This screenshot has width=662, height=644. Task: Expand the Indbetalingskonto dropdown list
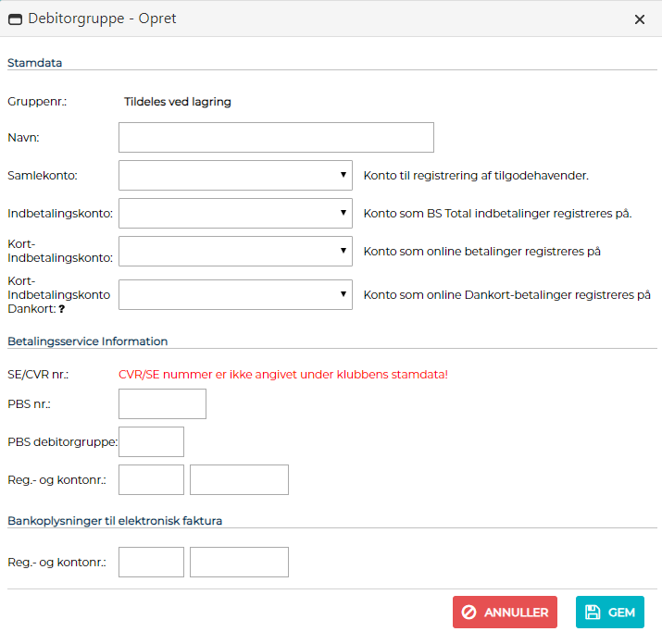tap(235, 213)
